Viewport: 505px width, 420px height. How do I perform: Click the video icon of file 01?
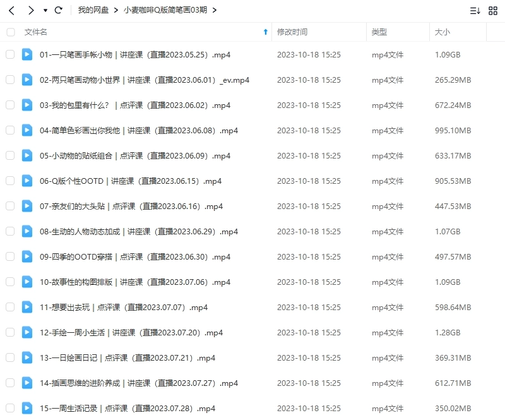[x=27, y=54]
